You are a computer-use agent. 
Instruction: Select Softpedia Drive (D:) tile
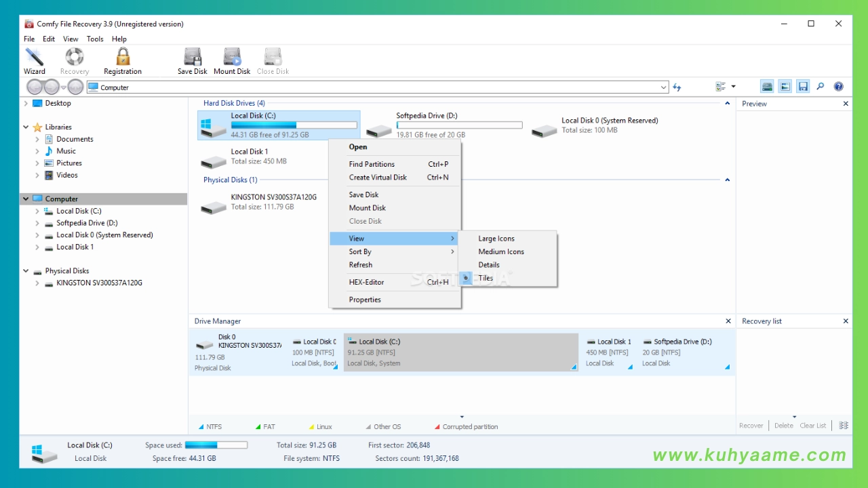[444, 125]
